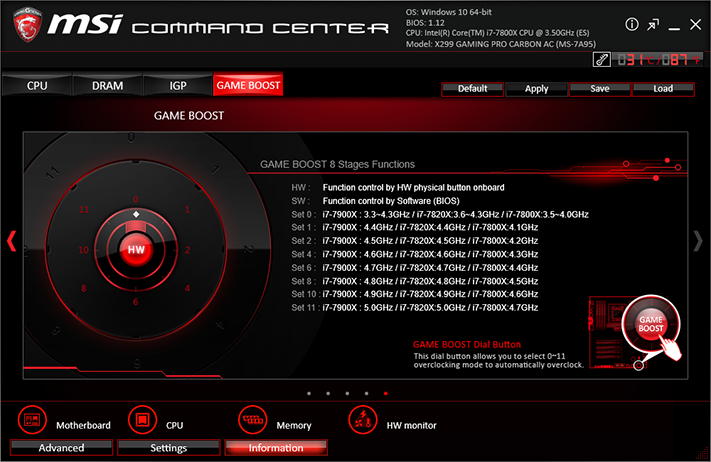Jump to the second page indicator dot
Image resolution: width=711 pixels, height=462 pixels.
(328, 394)
